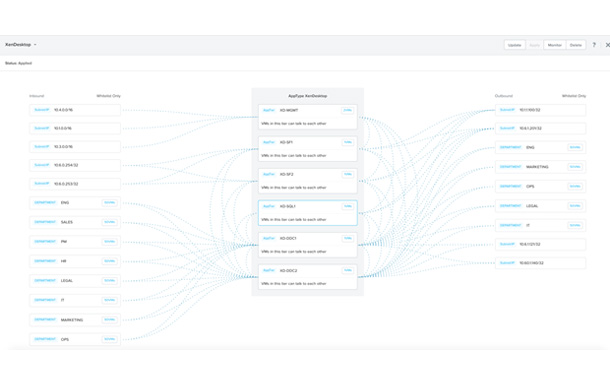Open VM count badge on inbound OPS

click(x=109, y=339)
